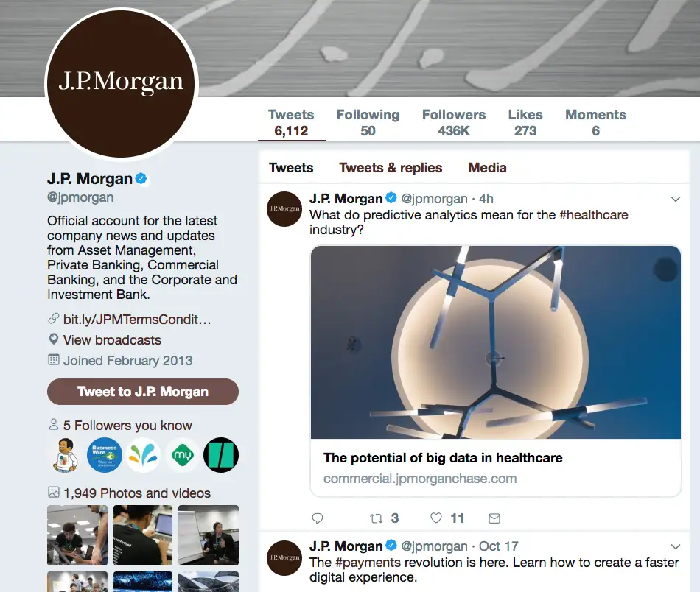Viewport: 700px width, 592px height.
Task: Expand options chevron on the Oct 17 tweet
Action: (x=676, y=546)
